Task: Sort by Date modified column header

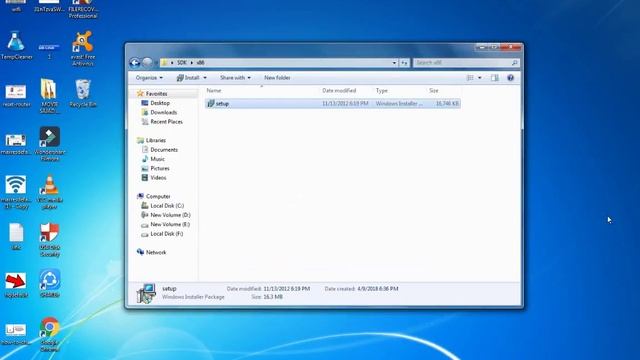Action: 339,91
